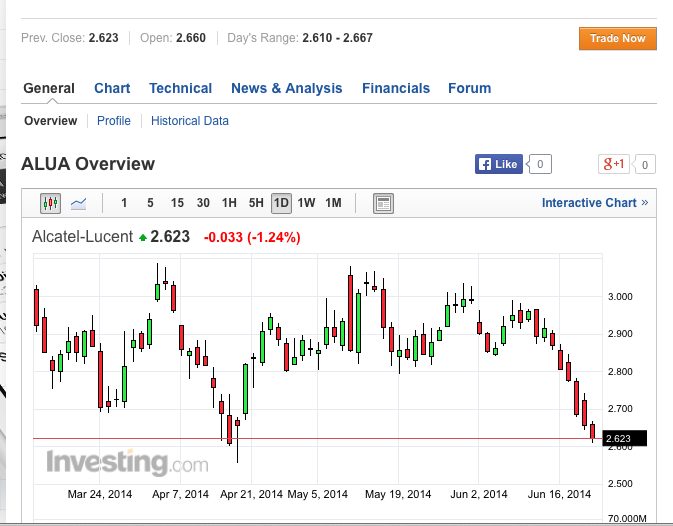Click the May 19, 2014 axis label
673x526 pixels.
pyautogui.click(x=398, y=494)
